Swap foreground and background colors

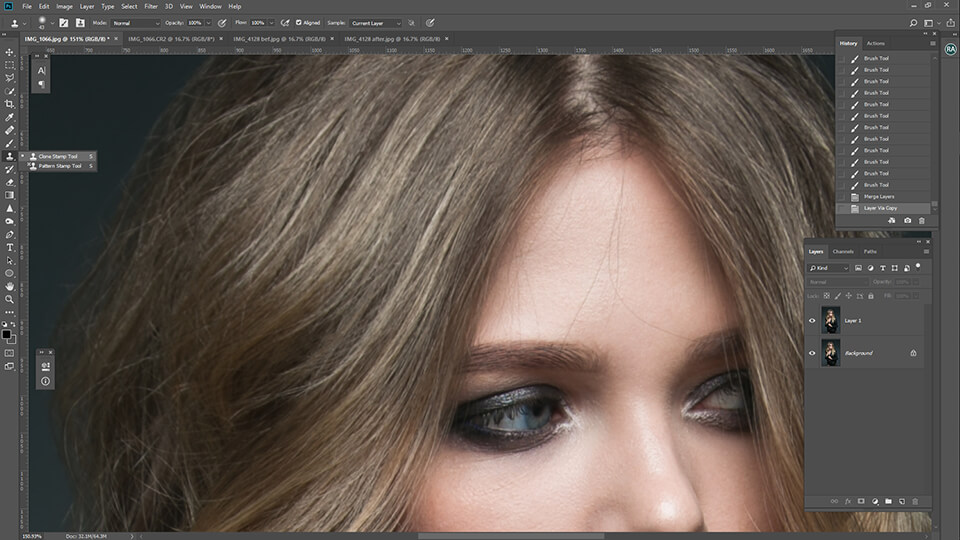click(13, 324)
